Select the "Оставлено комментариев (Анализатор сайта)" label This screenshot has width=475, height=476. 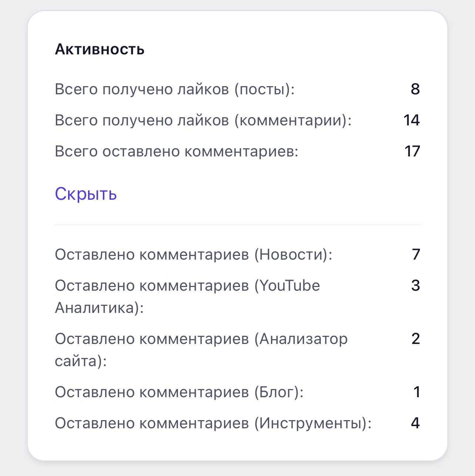(201, 349)
